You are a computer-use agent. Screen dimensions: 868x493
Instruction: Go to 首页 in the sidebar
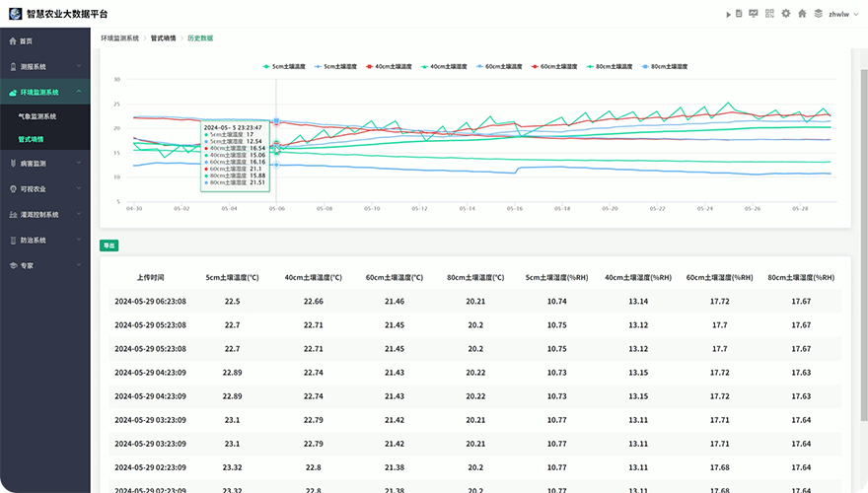click(44, 41)
